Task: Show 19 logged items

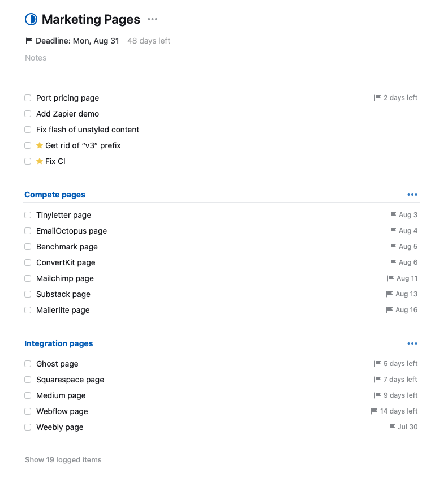Action: pyautogui.click(x=63, y=460)
